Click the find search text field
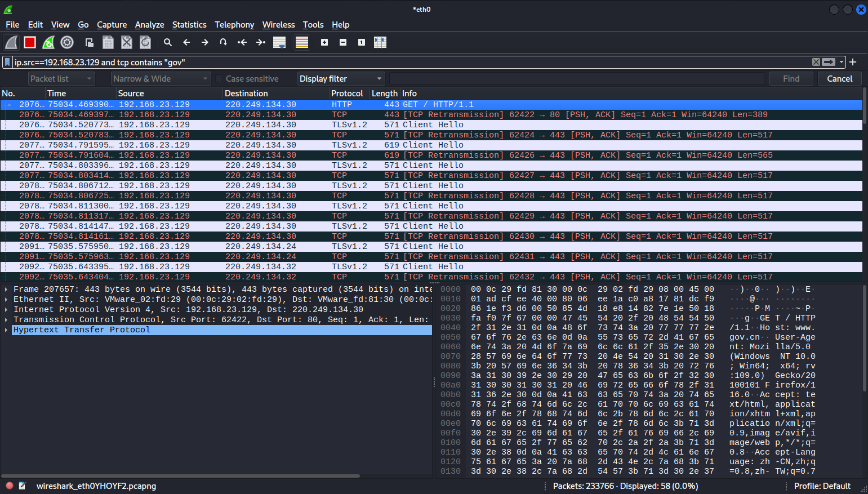 576,79
